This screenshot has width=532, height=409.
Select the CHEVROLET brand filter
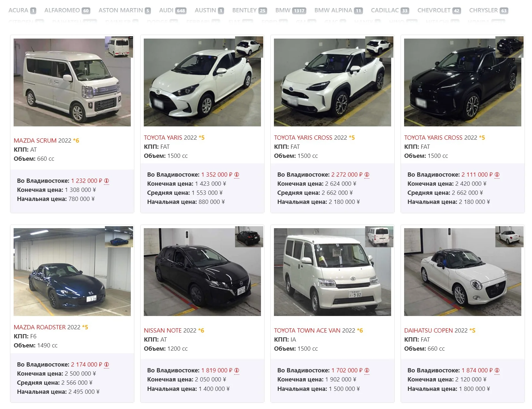coord(439,10)
